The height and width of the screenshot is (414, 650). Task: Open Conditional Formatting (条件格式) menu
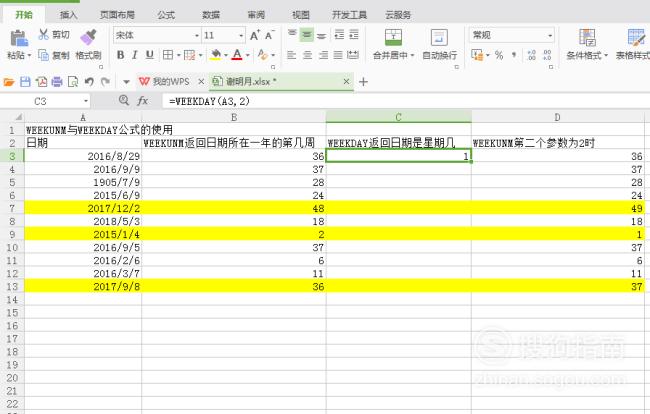pos(587,44)
